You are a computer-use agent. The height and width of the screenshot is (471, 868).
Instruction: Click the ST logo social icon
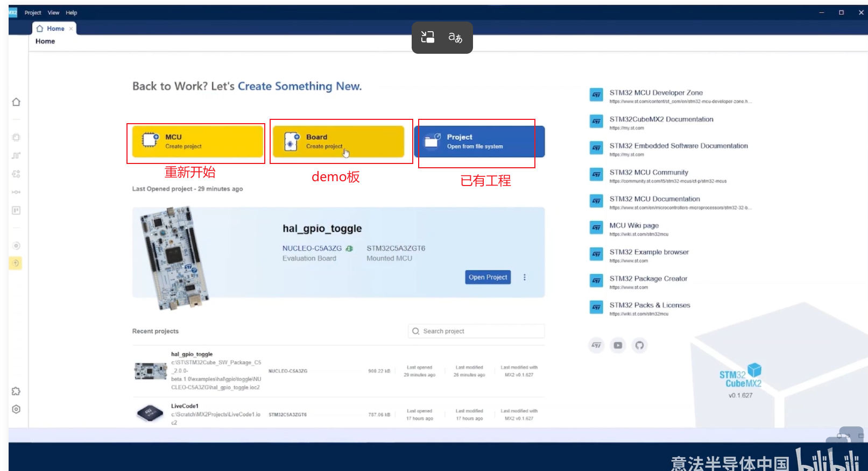(x=596, y=345)
